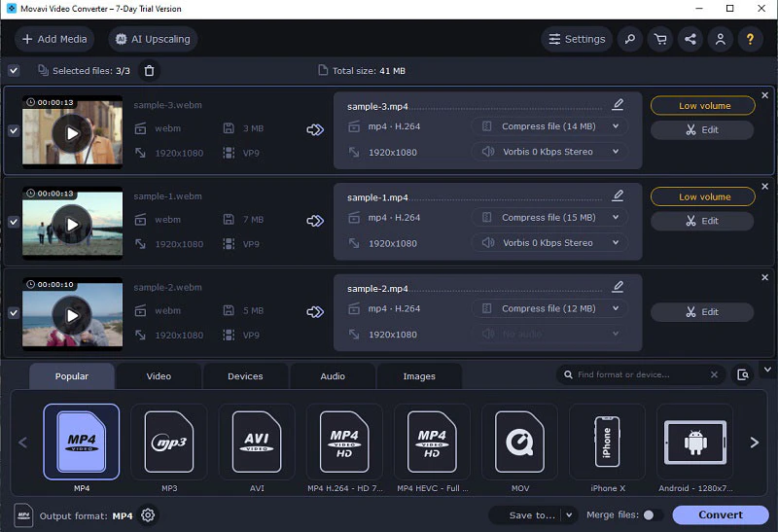This screenshot has height=532, width=778.
Task: Open output format settings gear
Action: tap(148, 515)
